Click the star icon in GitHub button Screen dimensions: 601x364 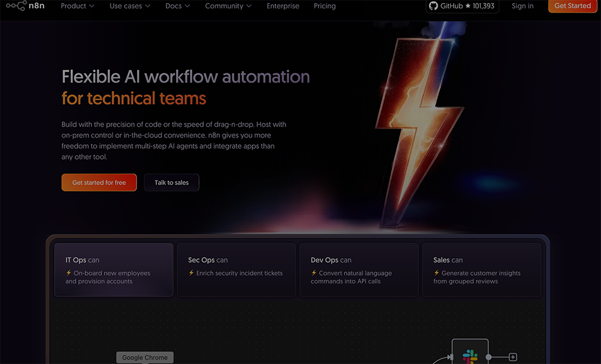[468, 6]
